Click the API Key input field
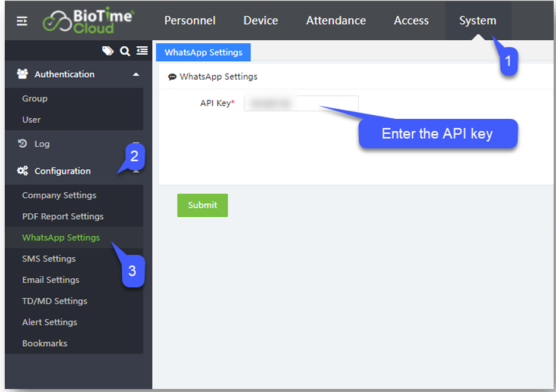Screen dimensions: 556x392 (x=301, y=103)
